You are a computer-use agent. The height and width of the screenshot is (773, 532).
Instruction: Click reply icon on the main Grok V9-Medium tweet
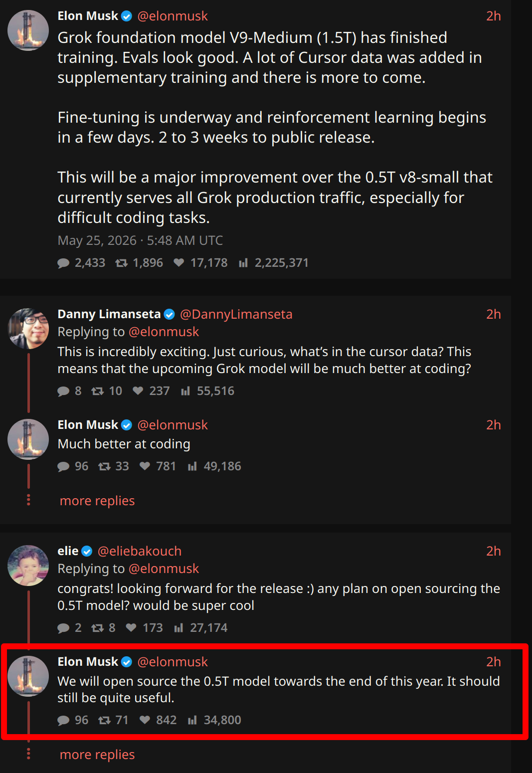pos(63,263)
